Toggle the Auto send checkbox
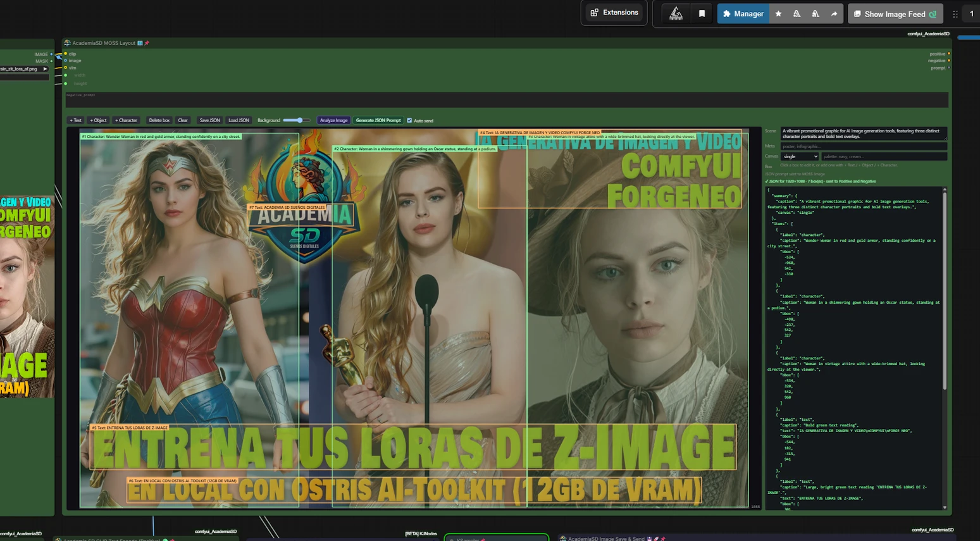Screen dimensions: 980x541 pos(409,120)
